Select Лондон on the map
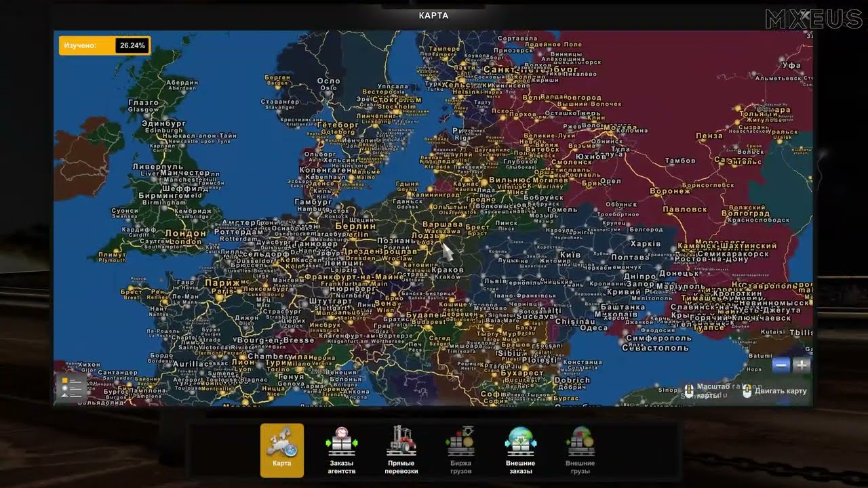The height and width of the screenshot is (488, 868). [x=186, y=233]
